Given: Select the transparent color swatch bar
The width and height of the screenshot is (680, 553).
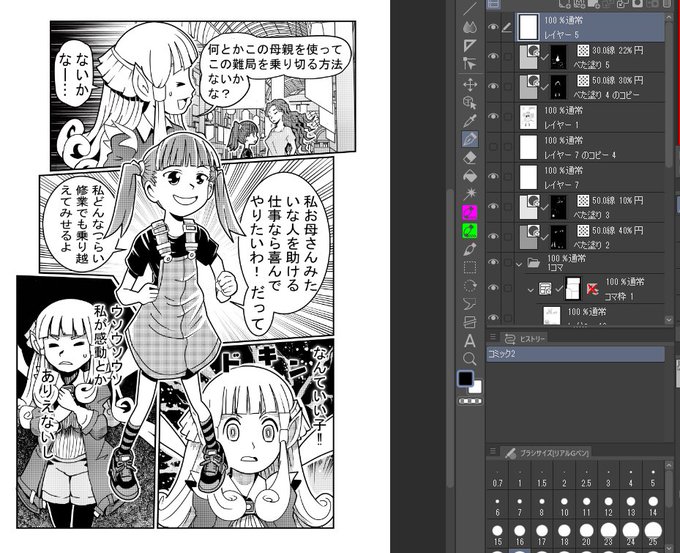Looking at the screenshot, I should point(470,401).
